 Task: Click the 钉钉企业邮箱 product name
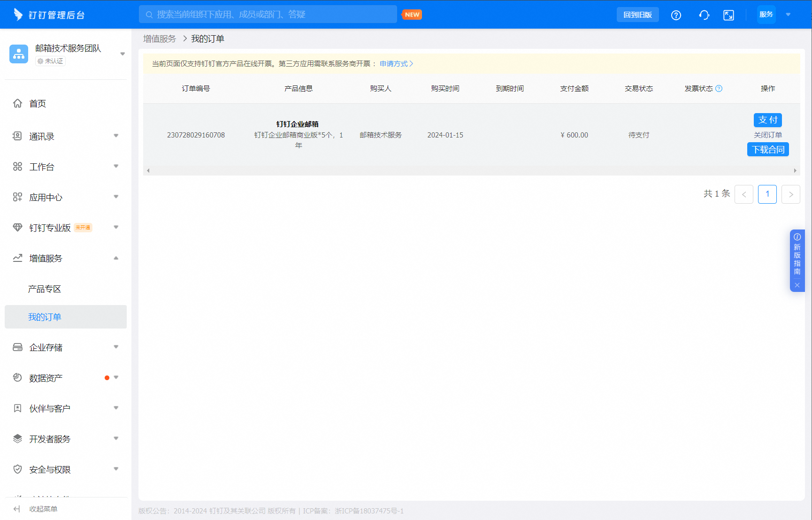298,124
